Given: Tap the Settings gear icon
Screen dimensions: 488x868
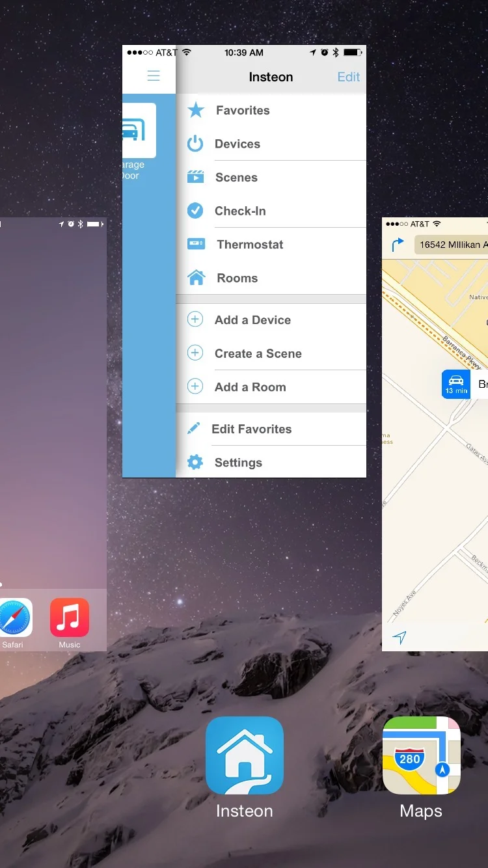Looking at the screenshot, I should point(195,463).
